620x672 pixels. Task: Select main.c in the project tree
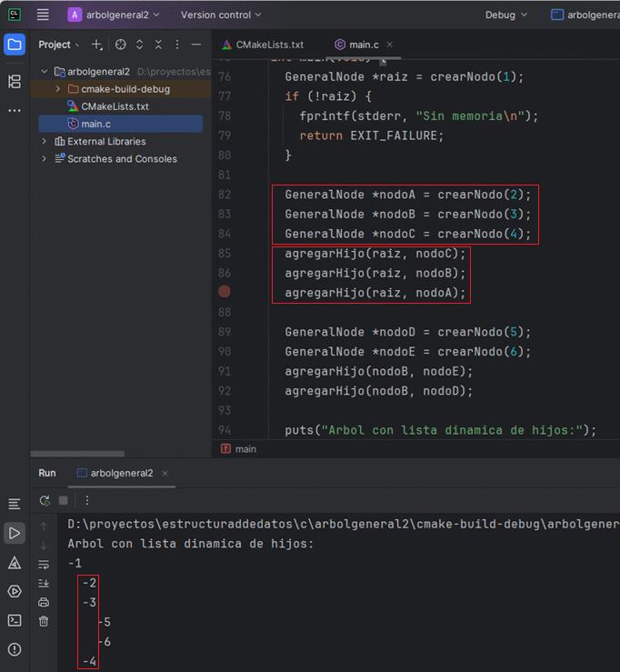coord(95,124)
